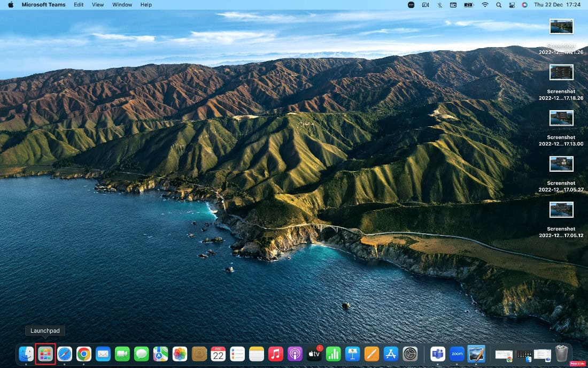Image resolution: width=588 pixels, height=368 pixels.
Task: Open the Edit menu
Action: click(x=79, y=5)
